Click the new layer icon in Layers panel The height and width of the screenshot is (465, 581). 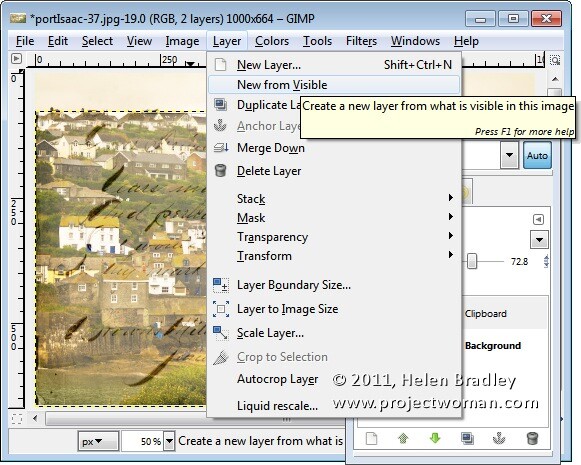(371, 438)
